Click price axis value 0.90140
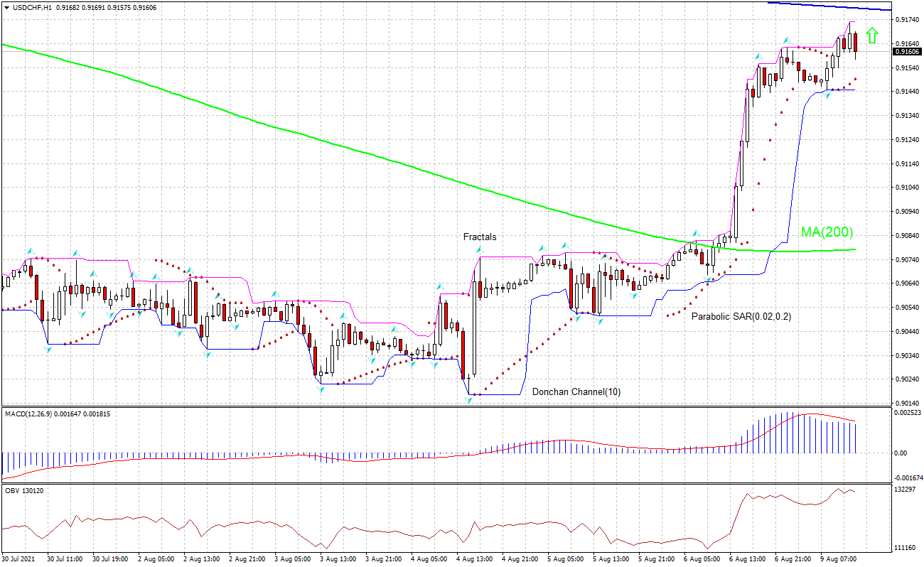 [x=906, y=404]
